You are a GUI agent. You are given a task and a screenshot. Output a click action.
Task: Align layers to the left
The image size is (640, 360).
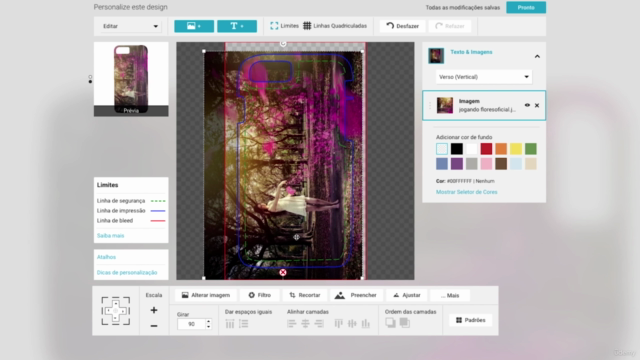click(x=291, y=324)
